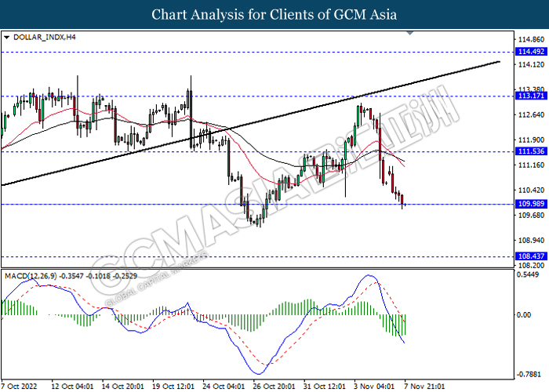Image resolution: width=549 pixels, height=392 pixels.
Task: Click the MACD -0.7881 lower scale value
Action: pyautogui.click(x=529, y=375)
